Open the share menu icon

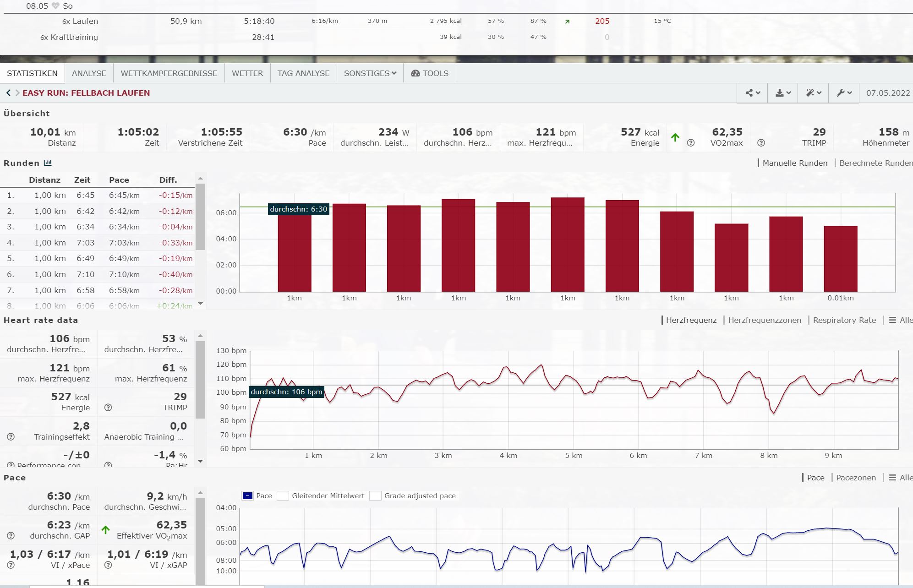753,93
